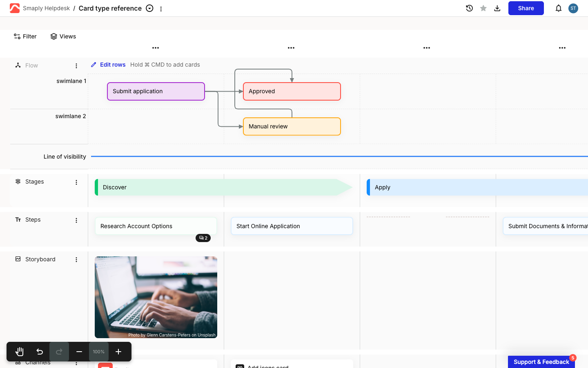Image resolution: width=588 pixels, height=368 pixels.
Task: Select the Discover stage card
Action: coord(223,187)
